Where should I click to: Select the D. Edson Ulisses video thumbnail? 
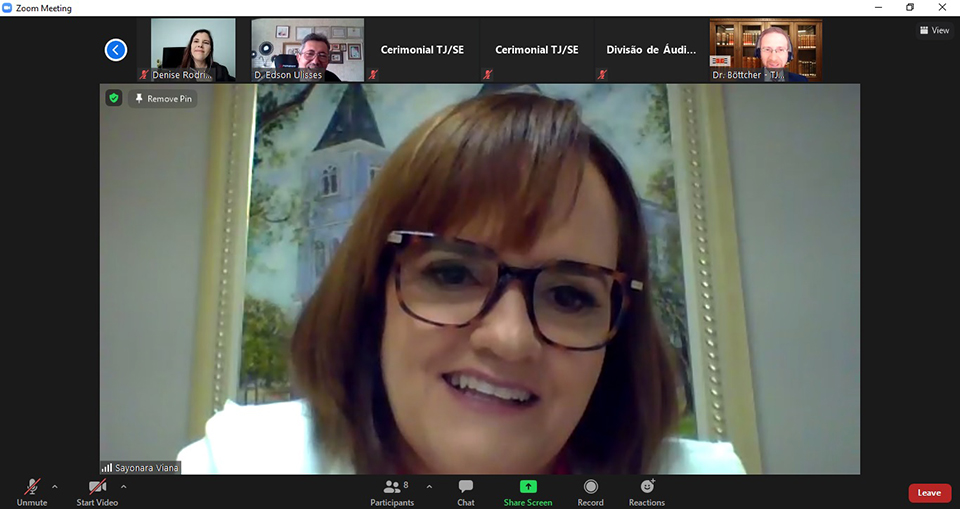[x=307, y=49]
